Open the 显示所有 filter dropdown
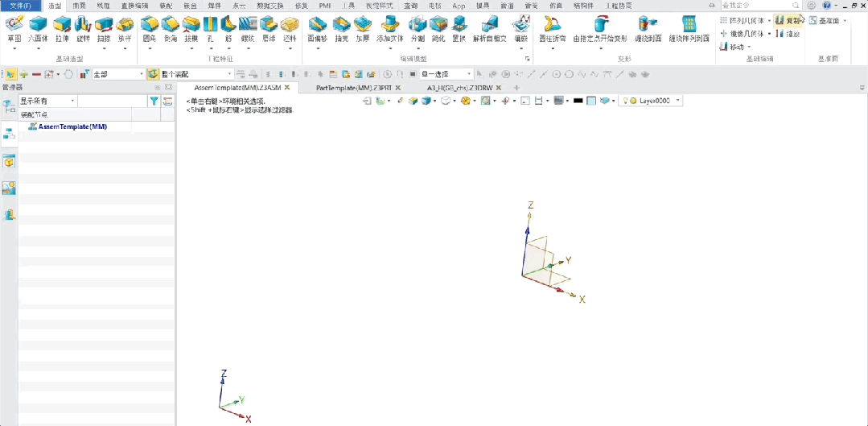Screen dimensions: 868x426 (x=47, y=101)
